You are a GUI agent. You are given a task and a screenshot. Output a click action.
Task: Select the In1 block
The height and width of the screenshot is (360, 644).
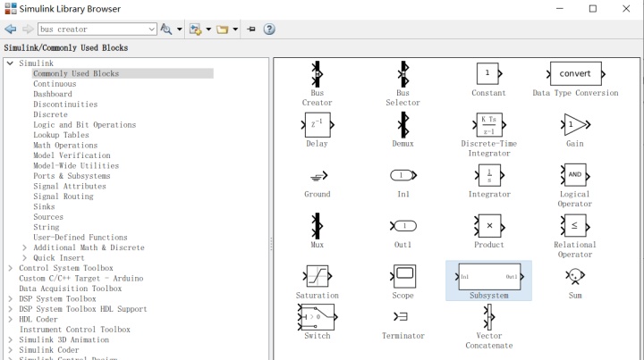(402, 175)
